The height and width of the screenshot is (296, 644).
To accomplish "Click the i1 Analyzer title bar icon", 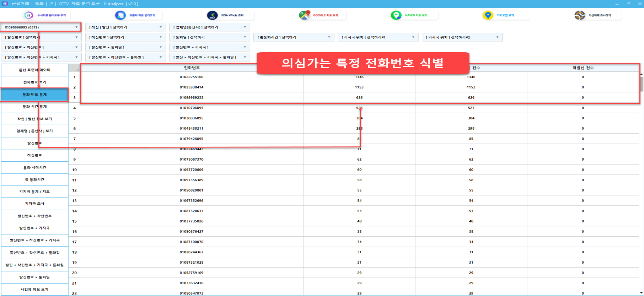I will (5, 4).
